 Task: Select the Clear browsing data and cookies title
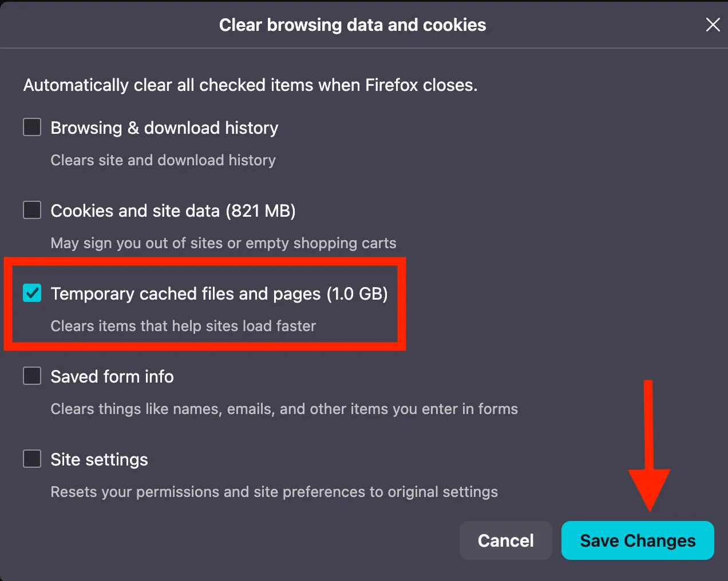click(352, 25)
